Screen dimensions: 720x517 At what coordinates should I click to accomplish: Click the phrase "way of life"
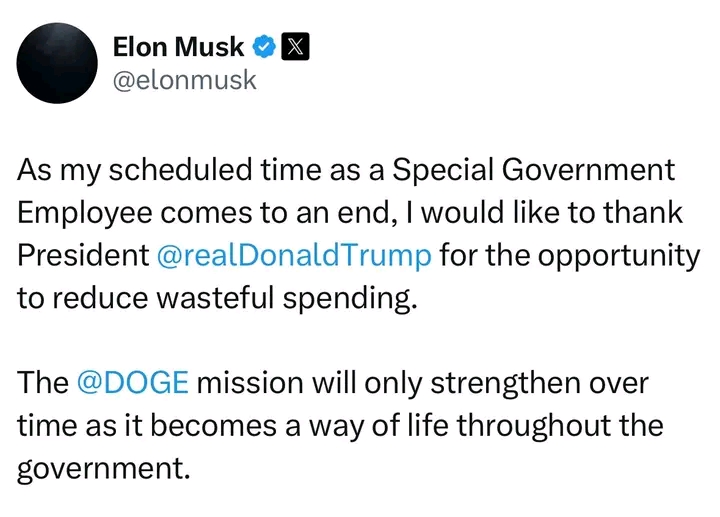coord(379,426)
